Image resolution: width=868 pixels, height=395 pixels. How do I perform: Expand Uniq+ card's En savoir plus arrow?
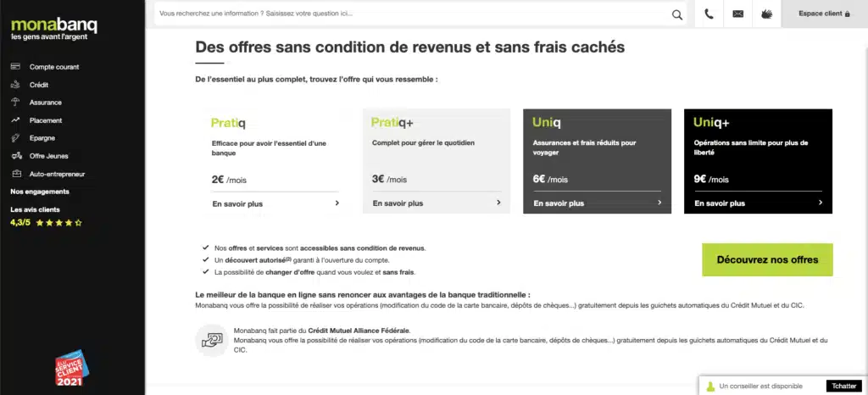[821, 203]
